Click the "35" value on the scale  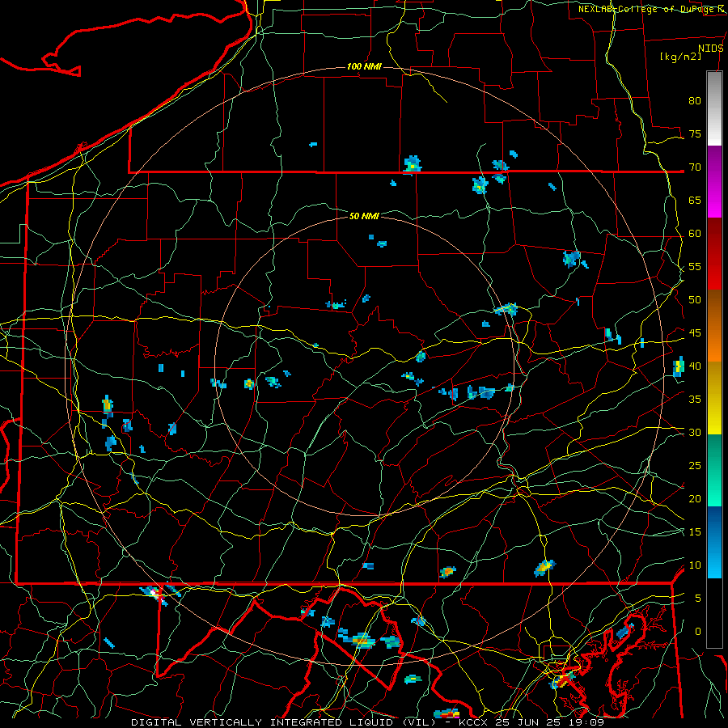(x=695, y=400)
